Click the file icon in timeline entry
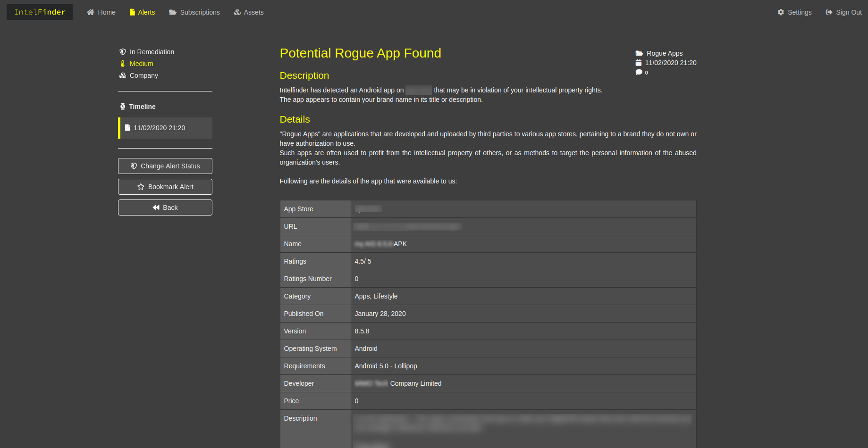Viewport: 868px width, 448px height. (x=127, y=128)
